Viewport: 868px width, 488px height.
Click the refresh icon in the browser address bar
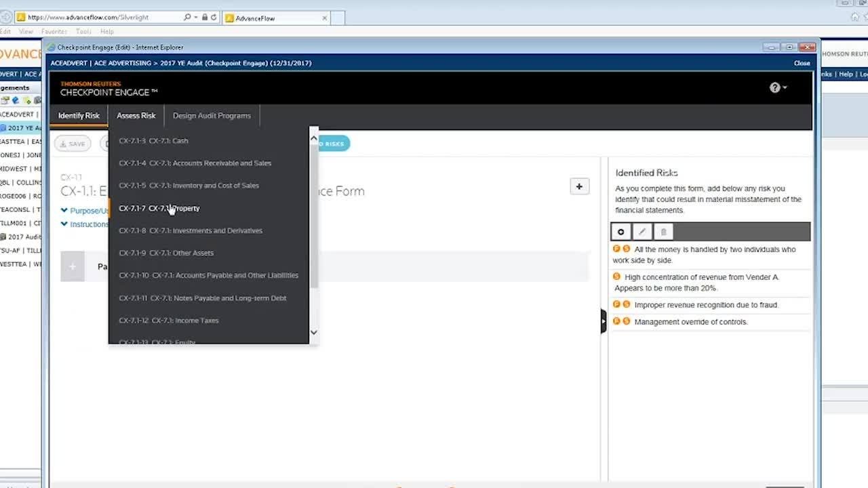point(214,17)
